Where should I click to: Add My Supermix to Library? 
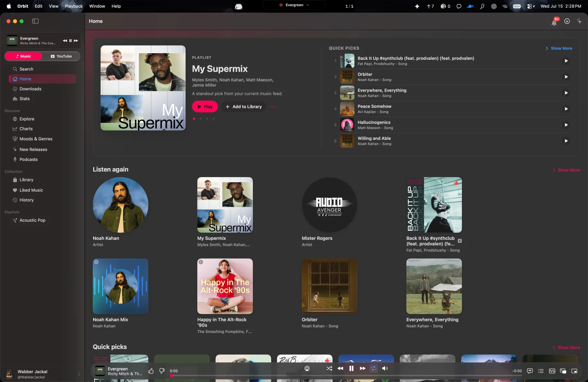click(244, 107)
